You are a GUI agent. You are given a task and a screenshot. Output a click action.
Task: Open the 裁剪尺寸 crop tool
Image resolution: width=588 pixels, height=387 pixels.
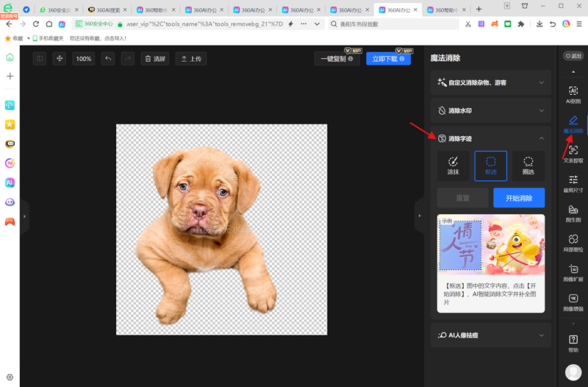tap(573, 184)
